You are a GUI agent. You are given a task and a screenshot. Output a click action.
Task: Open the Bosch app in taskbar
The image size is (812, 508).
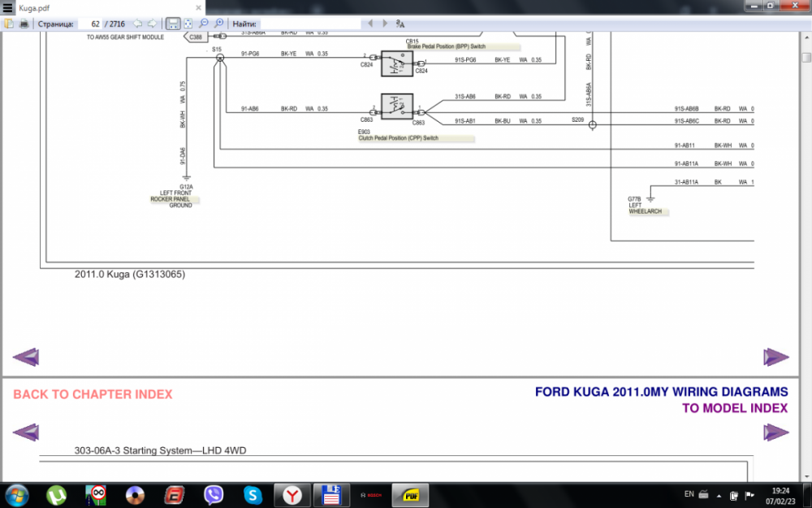point(371,495)
